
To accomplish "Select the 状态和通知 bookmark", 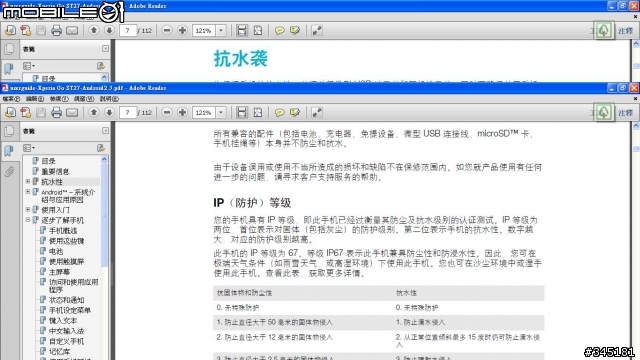I will tap(67, 300).
